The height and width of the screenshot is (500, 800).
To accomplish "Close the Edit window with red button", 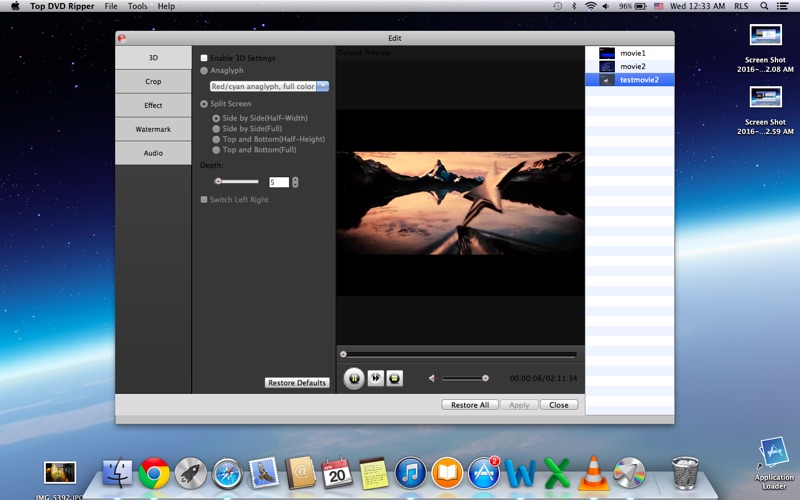I will (122, 38).
